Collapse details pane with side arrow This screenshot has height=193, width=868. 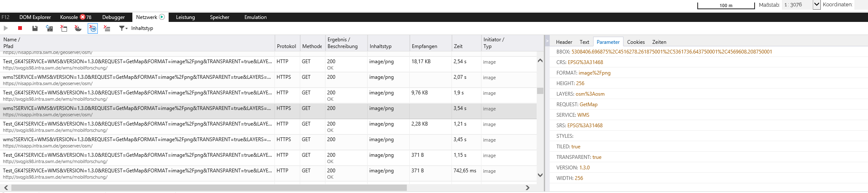coord(547,41)
